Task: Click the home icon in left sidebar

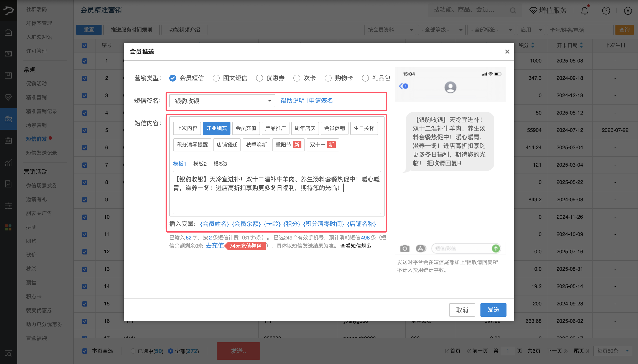Action: [x=8, y=32]
